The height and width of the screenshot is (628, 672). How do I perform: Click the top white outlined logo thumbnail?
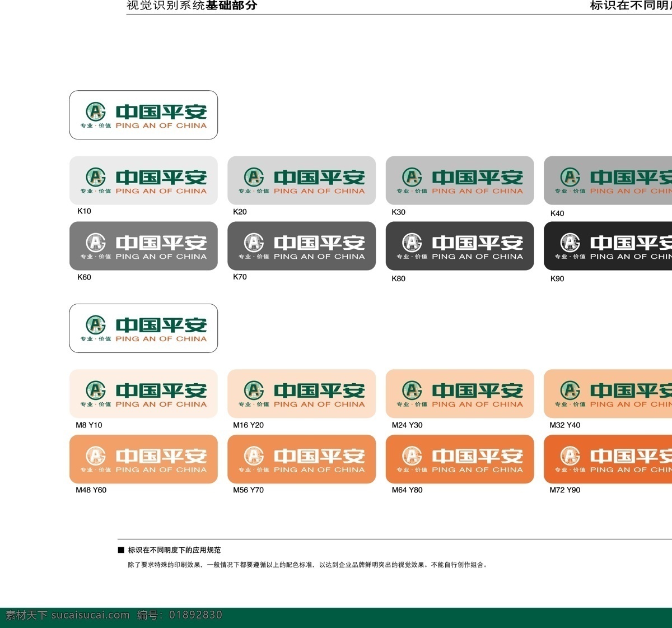coord(143,115)
